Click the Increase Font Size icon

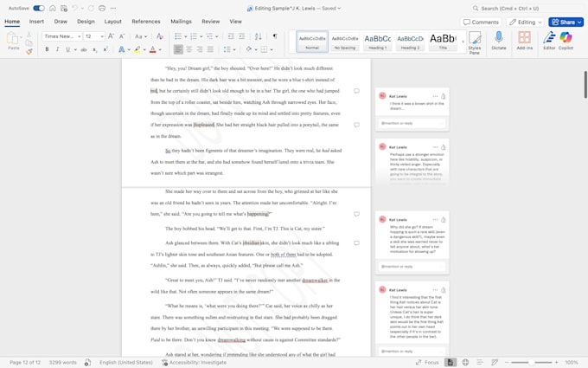point(111,36)
